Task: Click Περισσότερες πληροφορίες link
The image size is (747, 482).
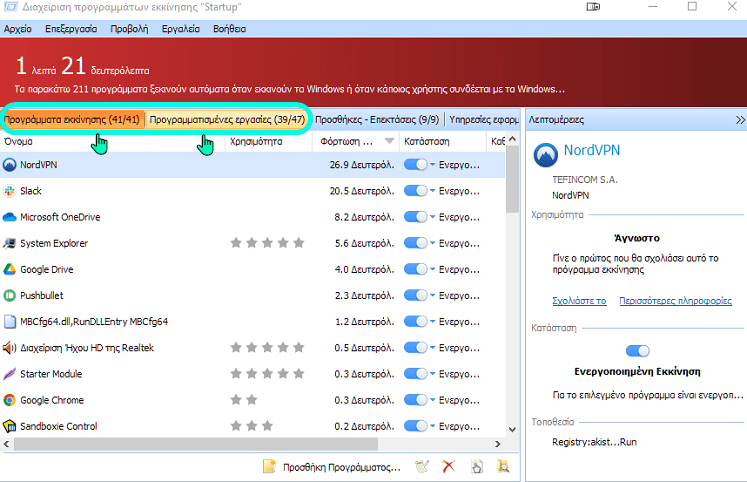Action: [676, 301]
